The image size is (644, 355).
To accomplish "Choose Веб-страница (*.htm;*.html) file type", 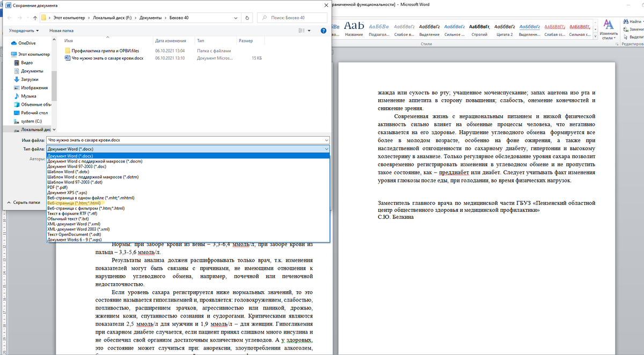I will click(188, 203).
